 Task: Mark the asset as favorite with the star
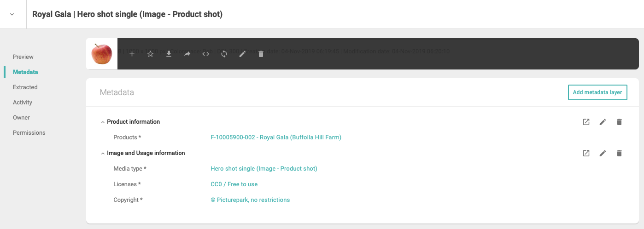[150, 54]
